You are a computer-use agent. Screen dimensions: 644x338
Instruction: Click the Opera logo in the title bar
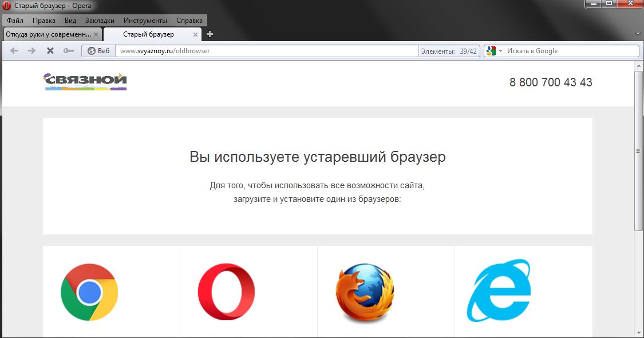6,6
